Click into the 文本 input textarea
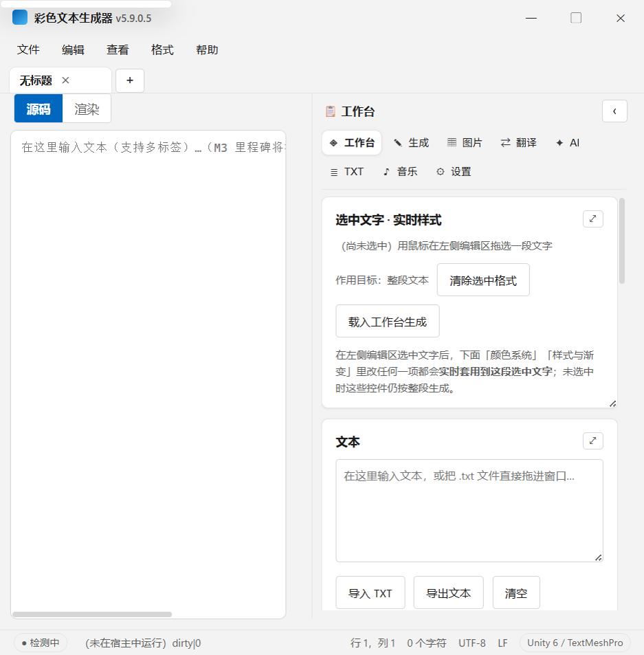Viewport: 644px width, 655px height. [x=469, y=511]
